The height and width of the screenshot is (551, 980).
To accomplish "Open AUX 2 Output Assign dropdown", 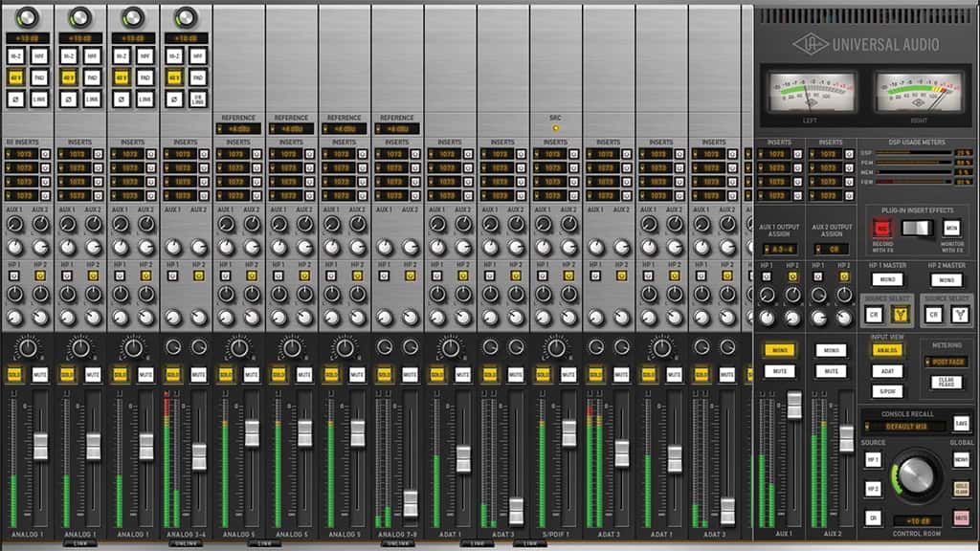I will tap(832, 250).
